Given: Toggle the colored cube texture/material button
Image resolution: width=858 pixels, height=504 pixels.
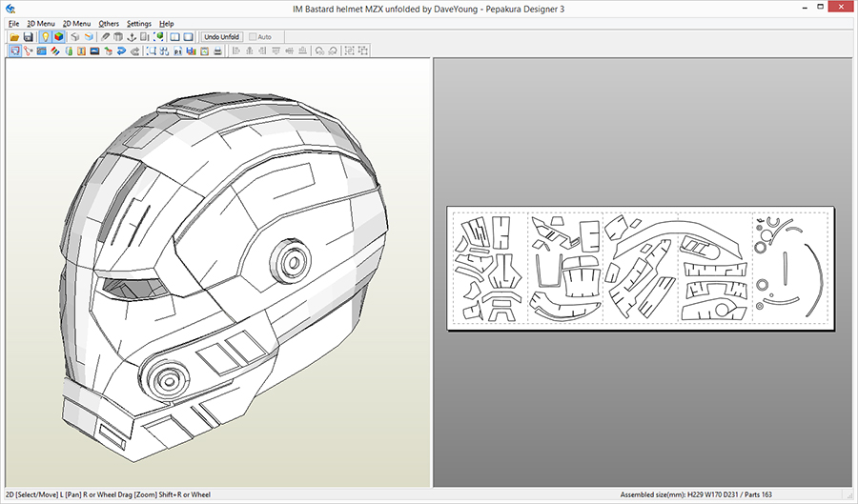Looking at the screenshot, I should 58,37.
